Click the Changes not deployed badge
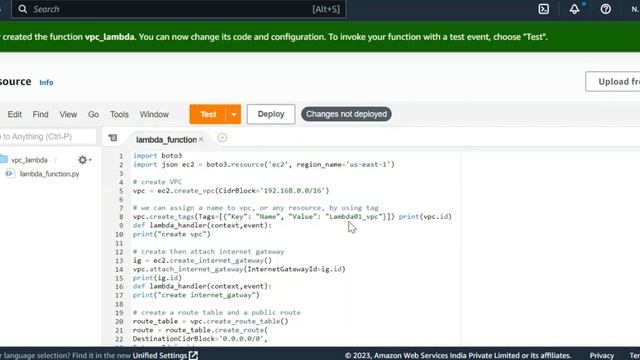The width and height of the screenshot is (640, 360). pyautogui.click(x=346, y=114)
